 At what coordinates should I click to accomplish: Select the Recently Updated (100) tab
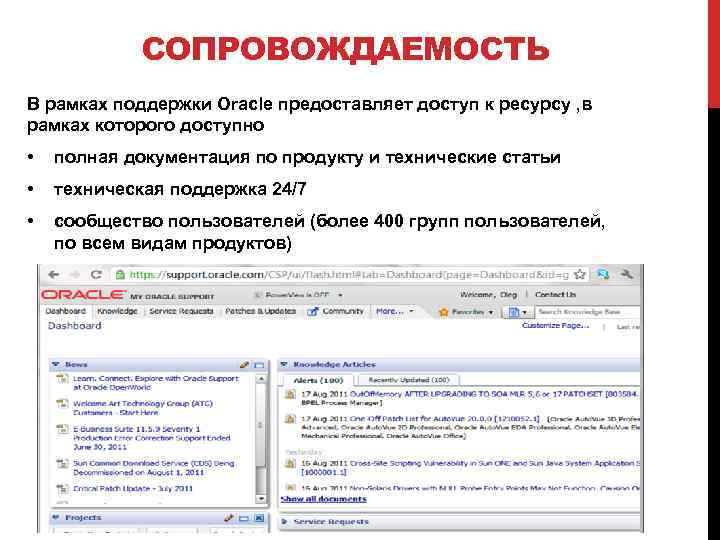[x=408, y=380]
